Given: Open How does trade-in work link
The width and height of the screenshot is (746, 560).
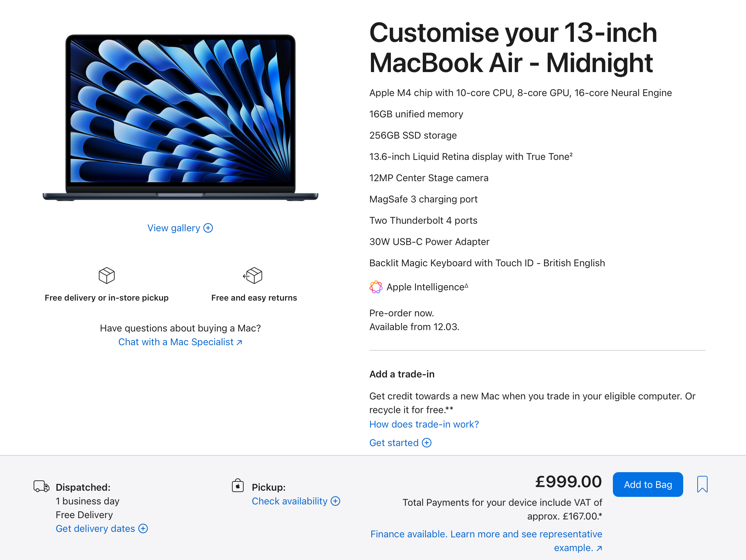Looking at the screenshot, I should coord(424,424).
